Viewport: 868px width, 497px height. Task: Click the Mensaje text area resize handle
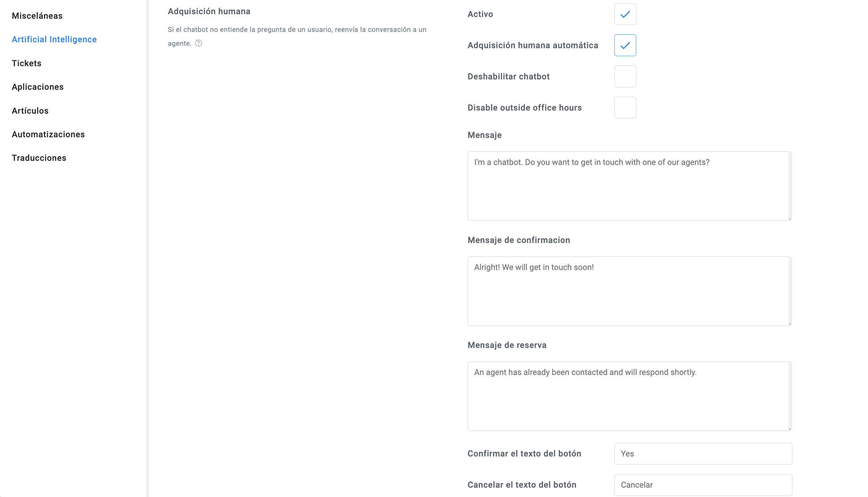[790, 219]
